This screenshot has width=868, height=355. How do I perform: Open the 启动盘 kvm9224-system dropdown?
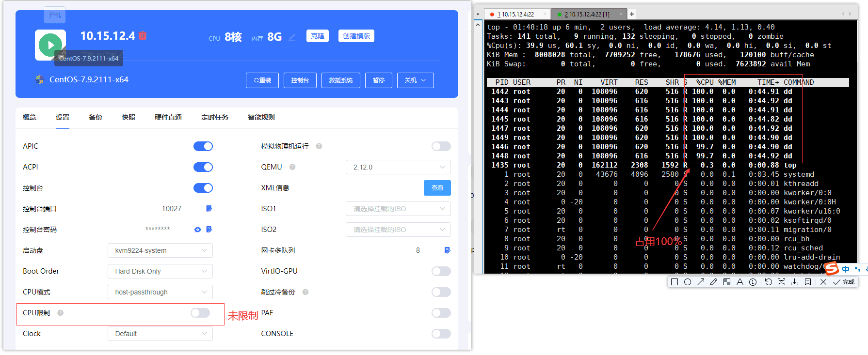coord(160,250)
